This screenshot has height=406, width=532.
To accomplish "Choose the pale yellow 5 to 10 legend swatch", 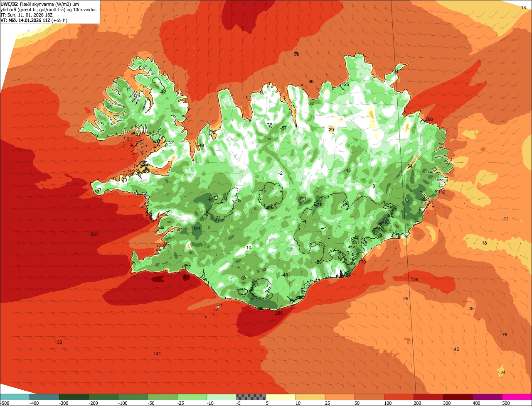I will 281,397.
